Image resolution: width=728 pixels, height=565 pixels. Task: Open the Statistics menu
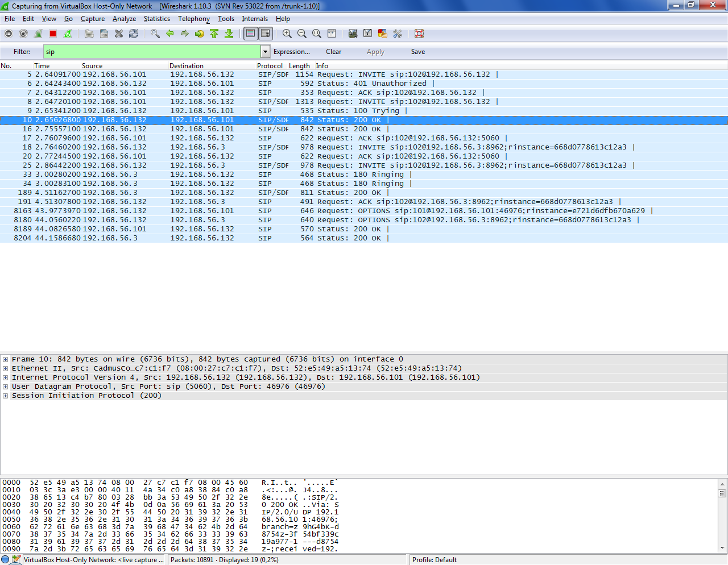[x=156, y=19]
